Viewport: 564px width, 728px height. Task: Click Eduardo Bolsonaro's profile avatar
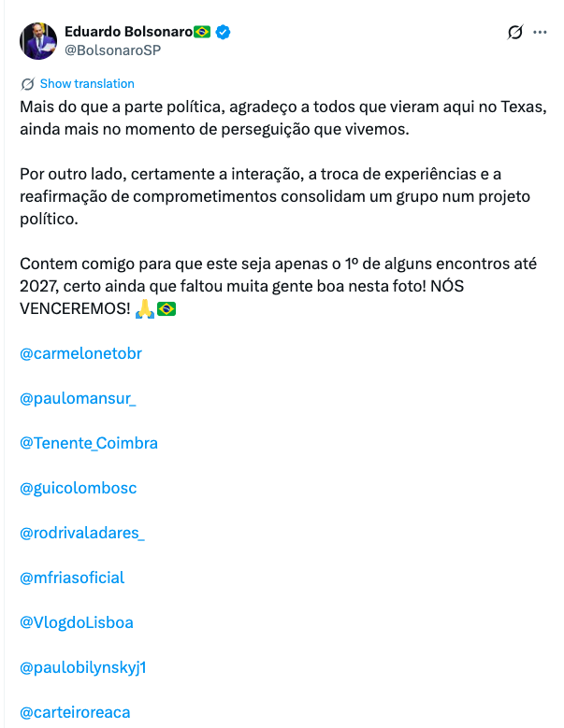[38, 40]
